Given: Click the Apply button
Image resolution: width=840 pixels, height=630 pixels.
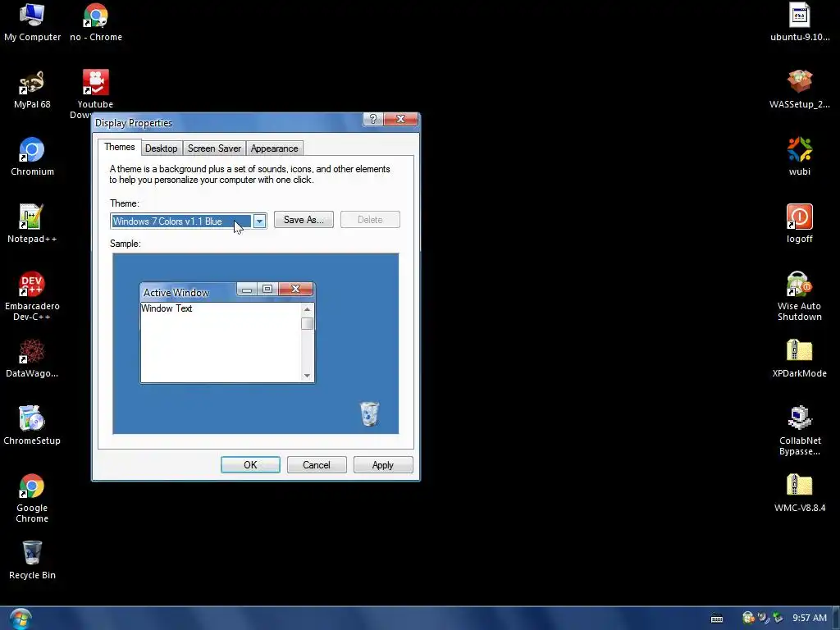Looking at the screenshot, I should click(x=383, y=465).
